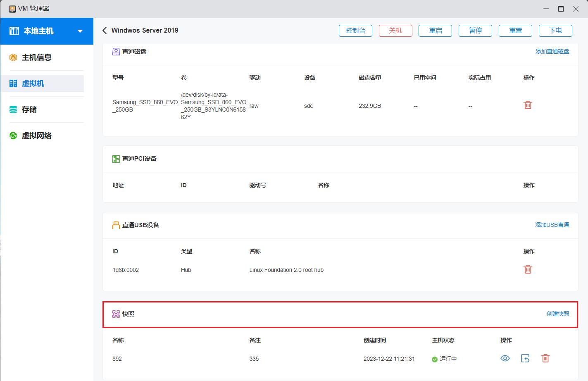View snapshot 892 with the eye icon
This screenshot has height=381, width=588.
505,358
